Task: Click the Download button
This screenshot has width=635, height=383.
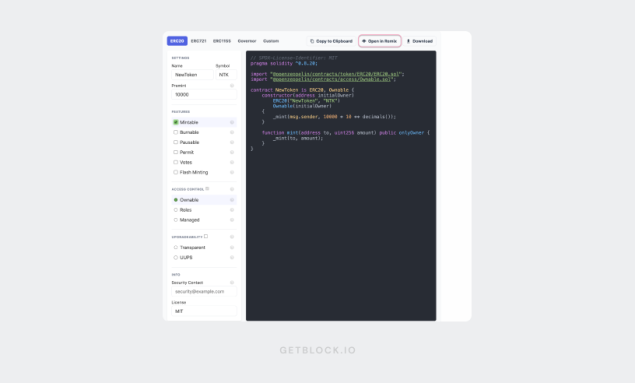Action: point(420,41)
